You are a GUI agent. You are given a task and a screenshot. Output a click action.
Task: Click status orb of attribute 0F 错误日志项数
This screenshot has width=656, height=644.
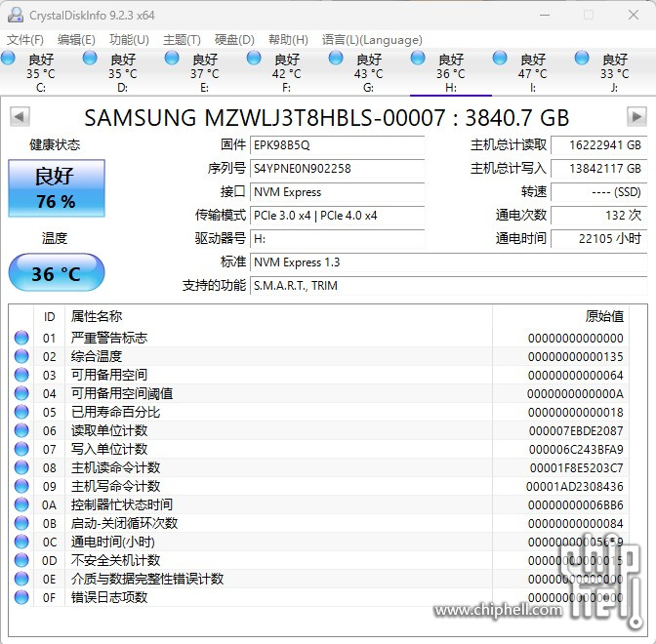(21, 597)
